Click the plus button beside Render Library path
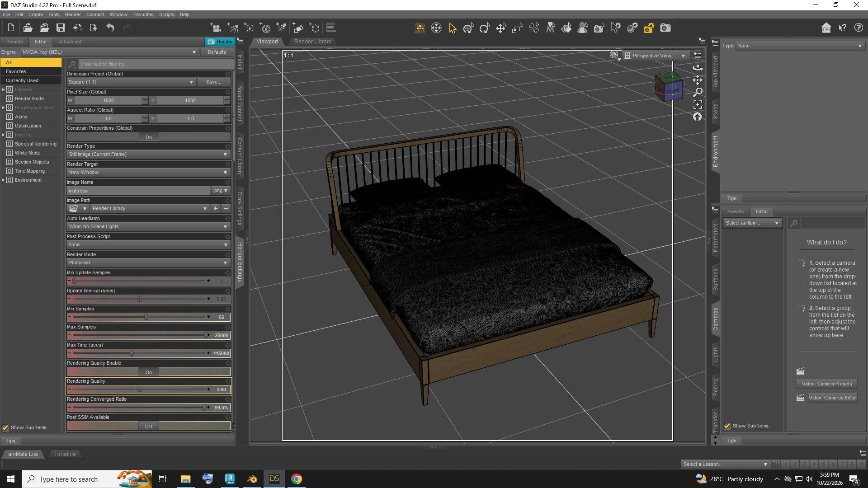This screenshot has height=488, width=868. coord(216,208)
